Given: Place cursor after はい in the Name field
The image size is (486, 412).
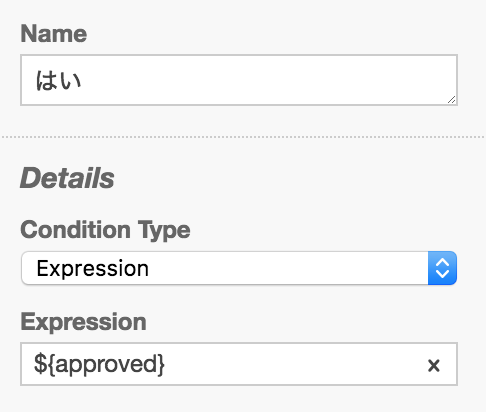Looking at the screenshot, I should [83, 81].
